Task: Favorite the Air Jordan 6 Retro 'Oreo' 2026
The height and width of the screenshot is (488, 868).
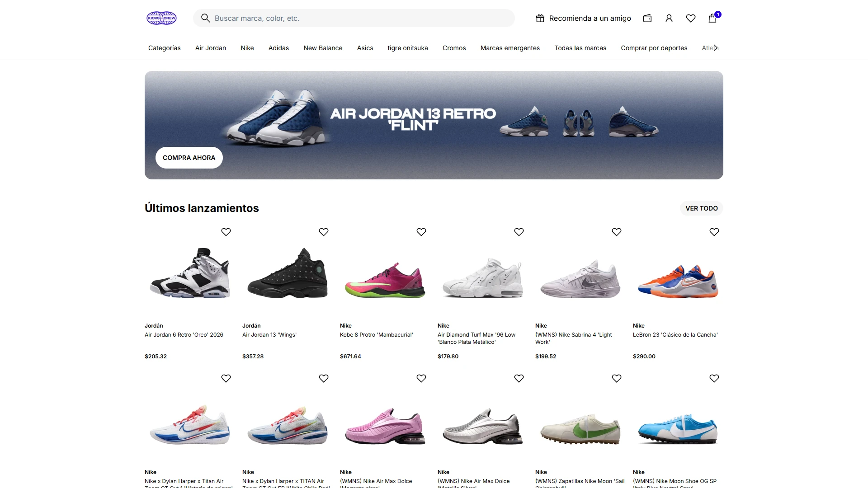Action: [x=226, y=232]
